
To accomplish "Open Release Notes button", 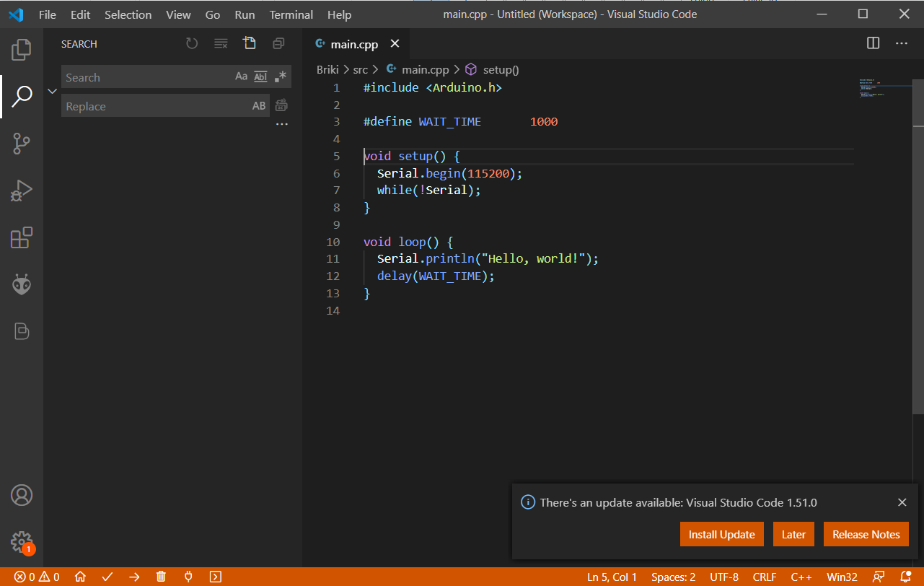I will (x=866, y=535).
